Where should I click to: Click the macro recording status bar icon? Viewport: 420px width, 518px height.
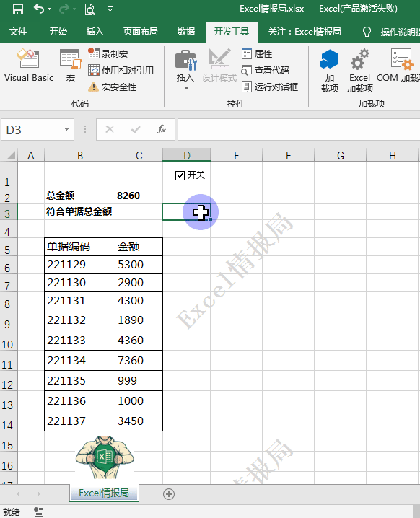pyautogui.click(x=39, y=512)
